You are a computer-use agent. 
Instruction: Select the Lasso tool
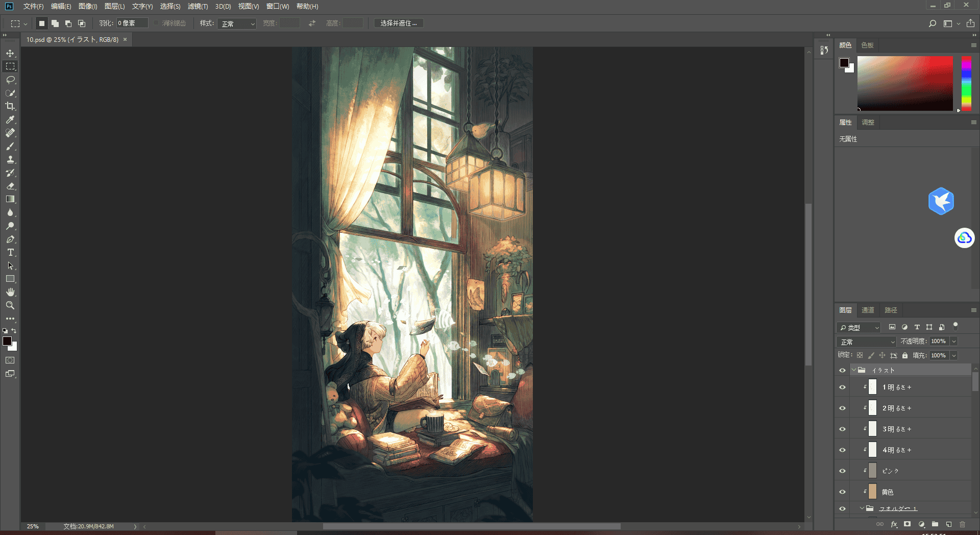coord(10,80)
